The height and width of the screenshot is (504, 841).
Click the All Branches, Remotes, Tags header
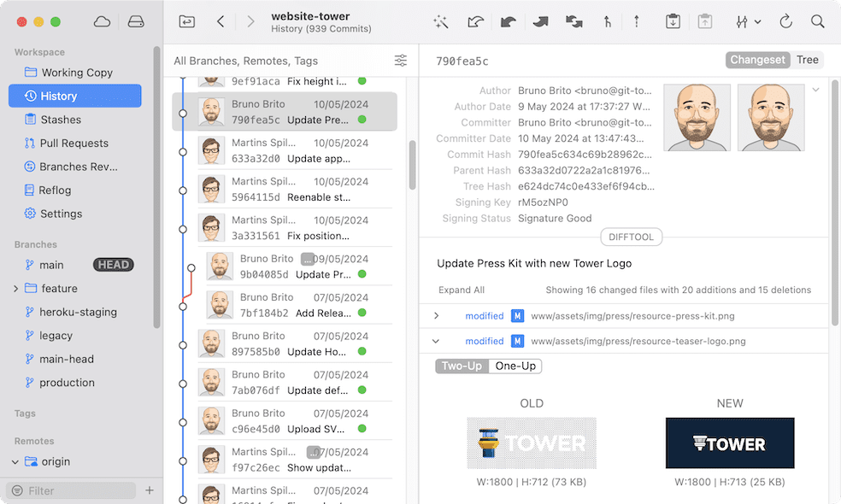(x=245, y=62)
